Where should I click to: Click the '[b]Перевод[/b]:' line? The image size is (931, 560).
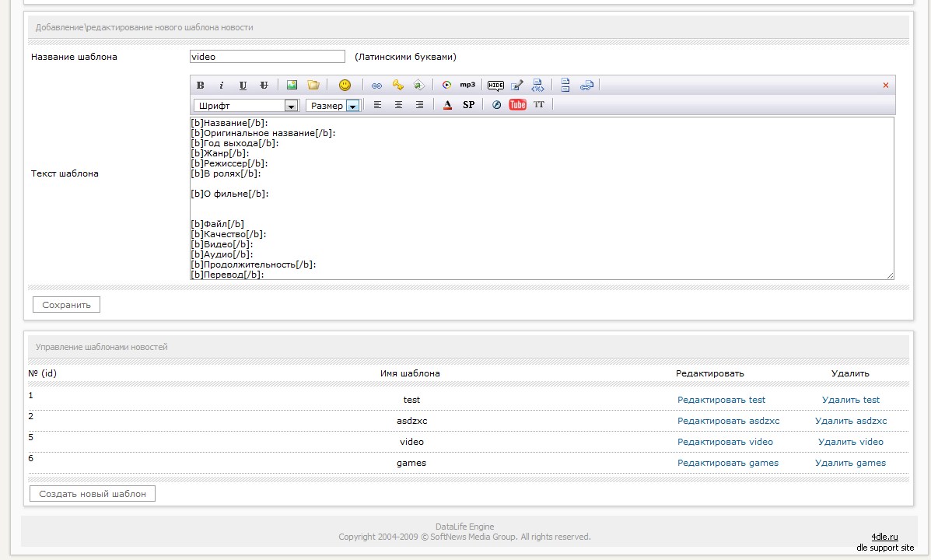pyautogui.click(x=227, y=275)
